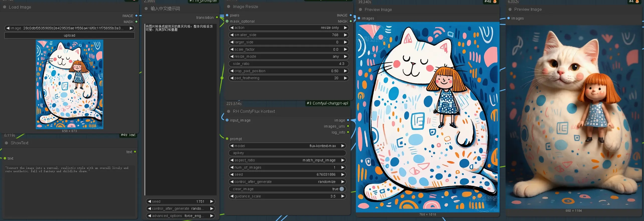The image size is (644, 221).
Task: Click the translation output port
Action: pos(217,17)
